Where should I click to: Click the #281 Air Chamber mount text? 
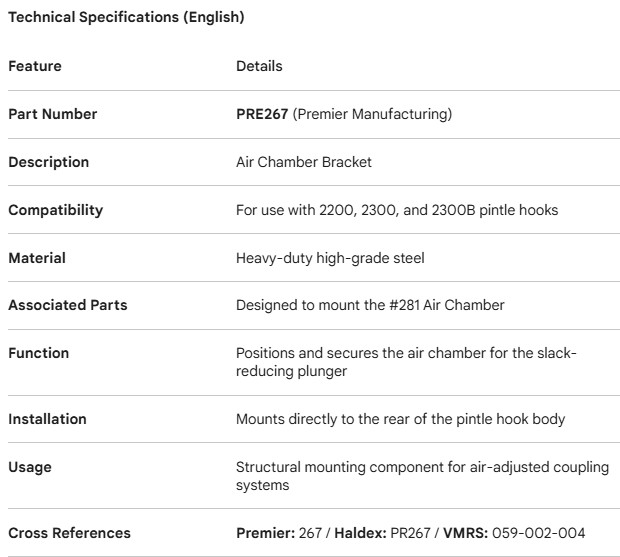pos(370,305)
